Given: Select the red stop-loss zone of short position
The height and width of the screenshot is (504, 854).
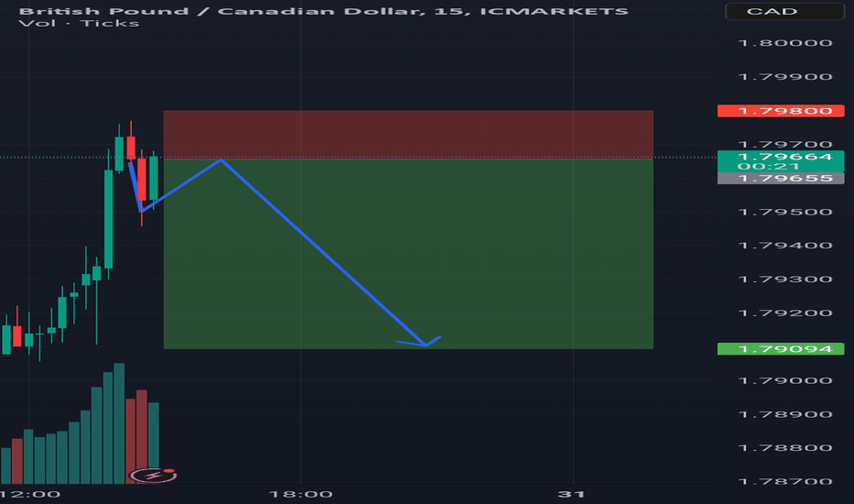Looking at the screenshot, I should coord(409,135).
